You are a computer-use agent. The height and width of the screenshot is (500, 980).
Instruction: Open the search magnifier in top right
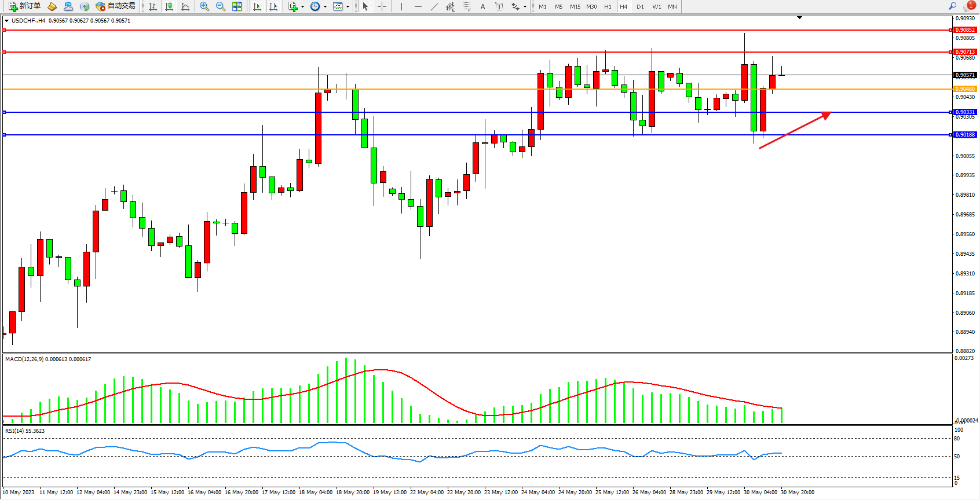(952, 6)
